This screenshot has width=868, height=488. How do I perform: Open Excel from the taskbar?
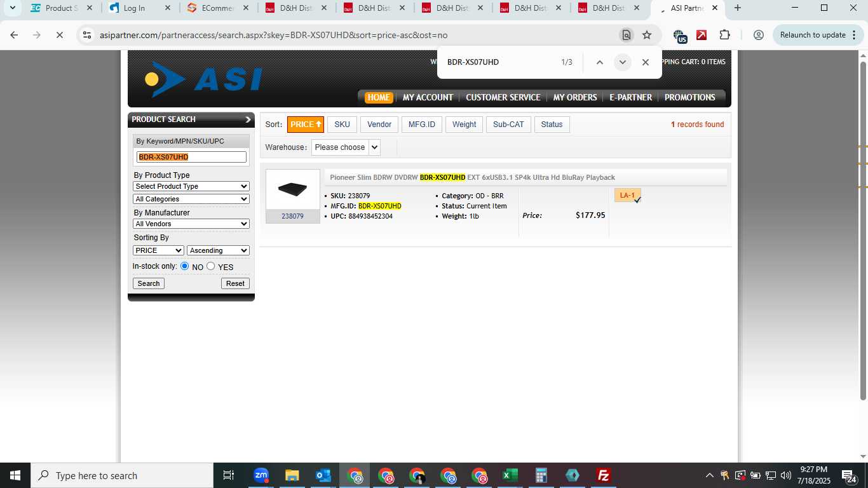(x=510, y=475)
